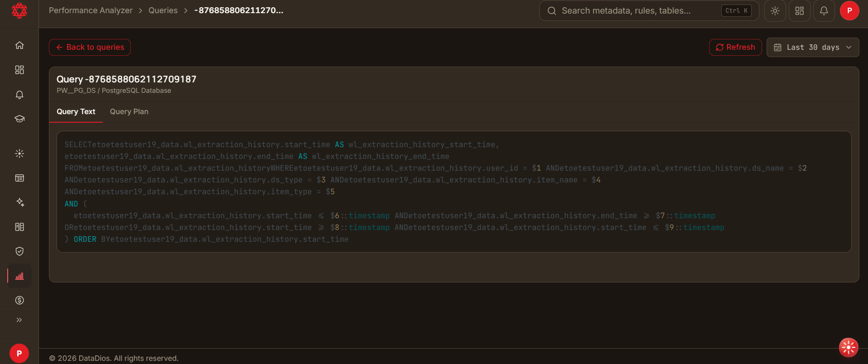Open the Queries breadcrumb link
The width and height of the screenshot is (868, 364).
163,10
